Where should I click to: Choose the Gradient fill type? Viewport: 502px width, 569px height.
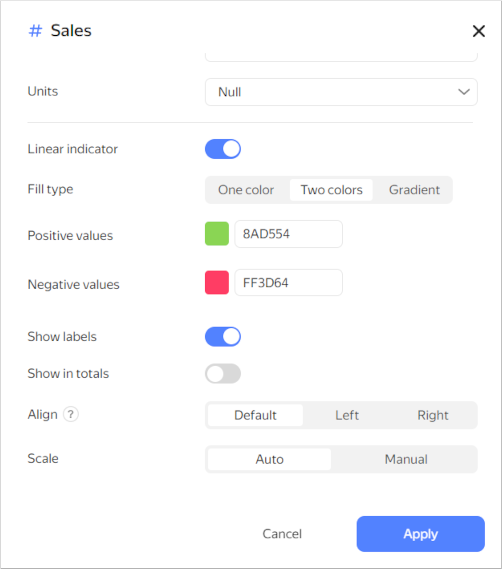click(414, 190)
